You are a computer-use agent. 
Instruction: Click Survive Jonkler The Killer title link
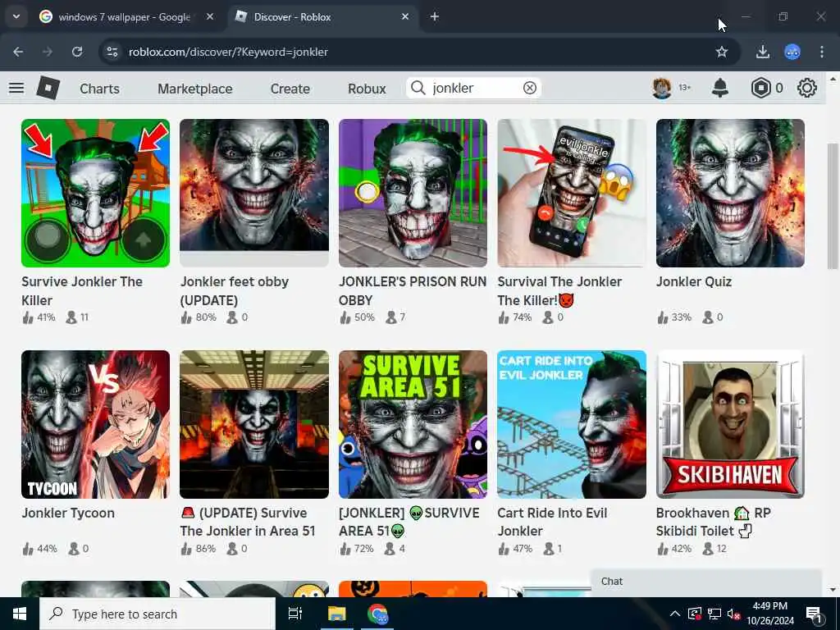click(x=82, y=291)
